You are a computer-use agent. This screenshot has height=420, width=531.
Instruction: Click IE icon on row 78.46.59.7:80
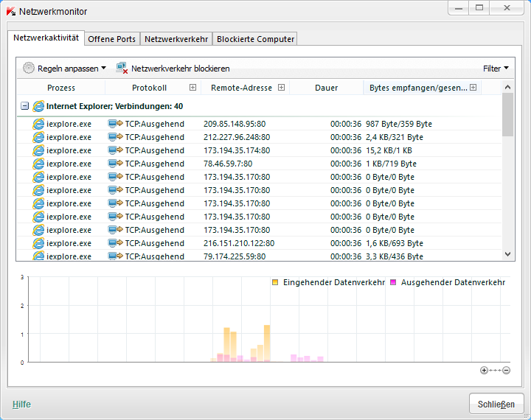pos(38,164)
